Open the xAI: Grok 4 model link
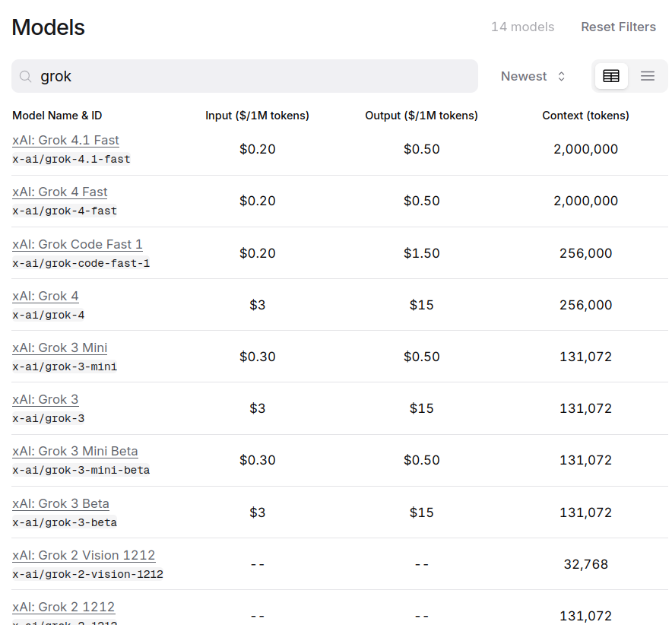Screen dimensions: 672x625 (x=46, y=296)
